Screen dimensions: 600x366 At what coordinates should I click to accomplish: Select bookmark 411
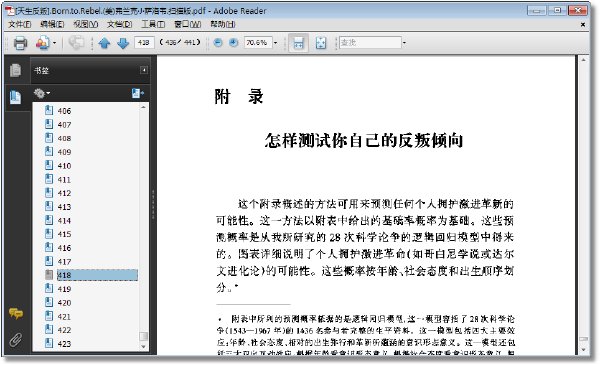point(64,180)
